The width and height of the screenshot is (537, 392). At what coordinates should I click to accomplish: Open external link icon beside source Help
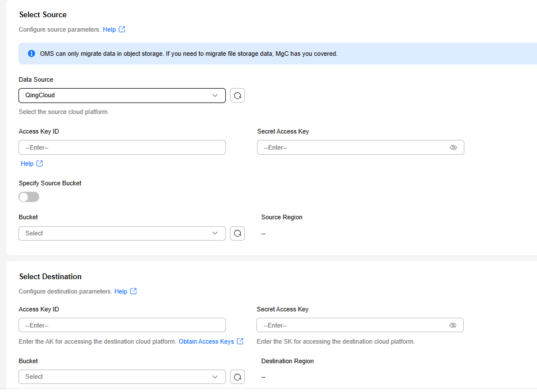(x=122, y=29)
